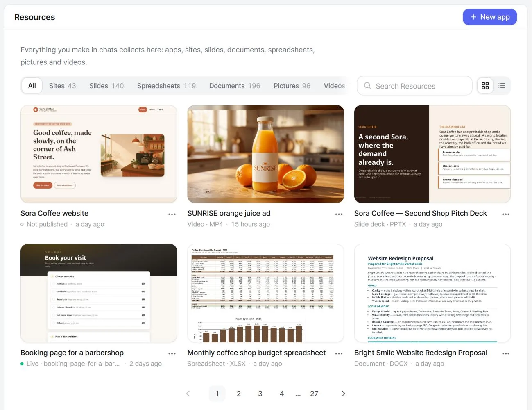This screenshot has height=410, width=532.
Task: Open more options for Monthly coffee shop budget
Action: pyautogui.click(x=339, y=353)
